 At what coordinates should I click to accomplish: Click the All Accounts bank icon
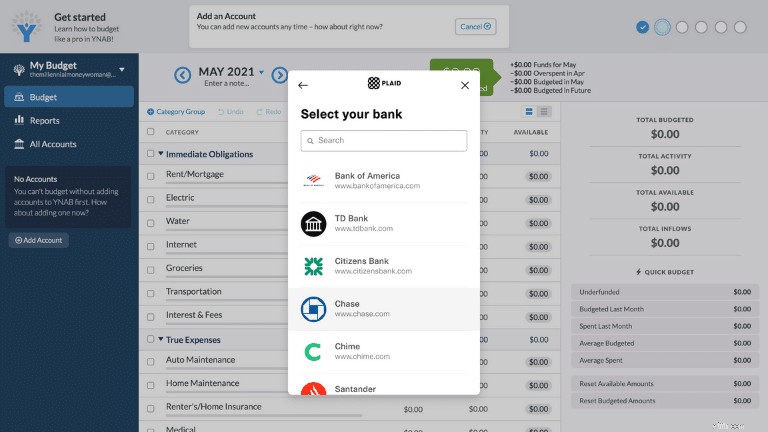point(19,144)
